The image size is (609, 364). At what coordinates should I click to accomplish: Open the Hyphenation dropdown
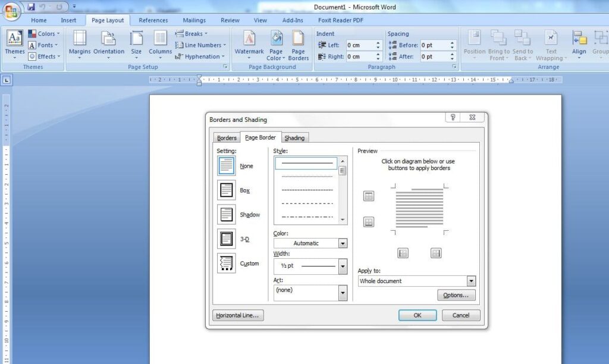(x=200, y=57)
